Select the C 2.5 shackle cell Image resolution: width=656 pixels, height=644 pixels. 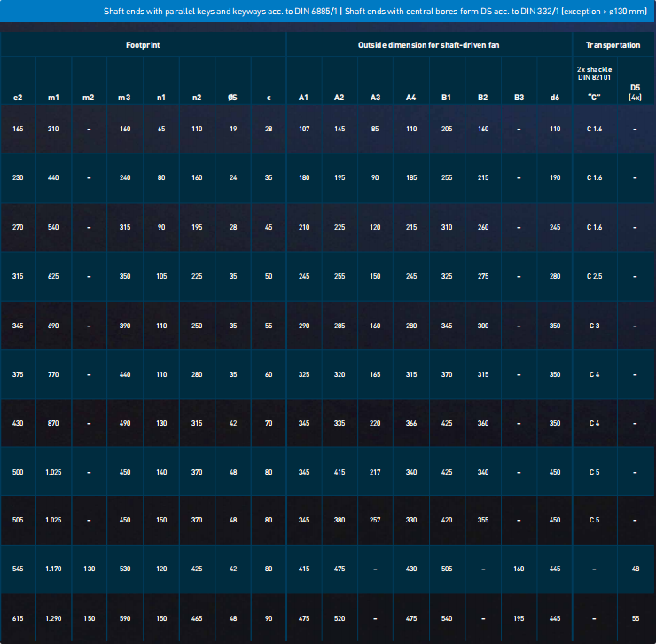(x=594, y=277)
